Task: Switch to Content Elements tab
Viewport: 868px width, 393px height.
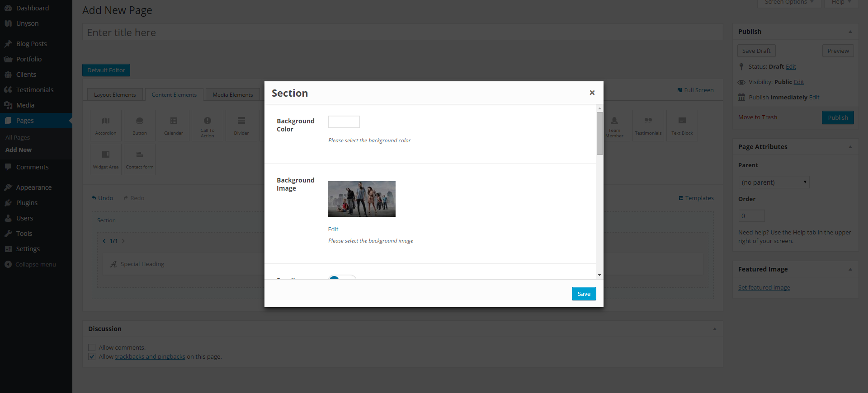Action: [174, 94]
